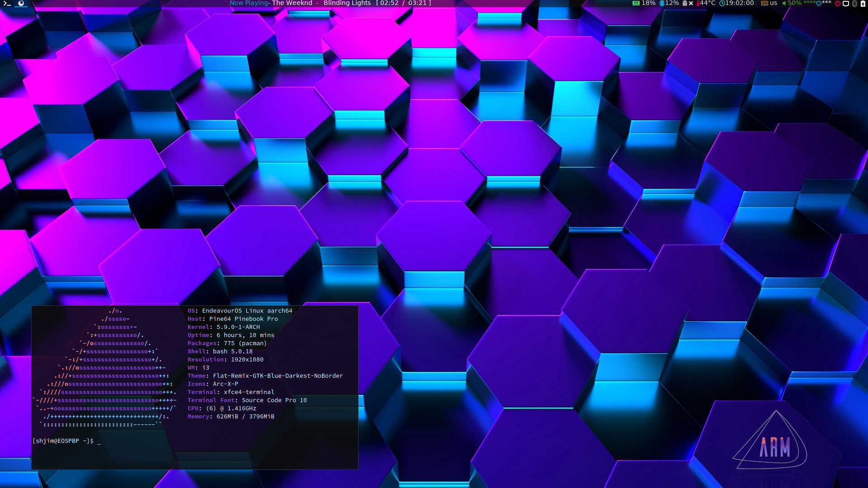Click the 'CPU: (6) @ 1.416GHz' line
The image size is (868, 488).
(x=222, y=408)
